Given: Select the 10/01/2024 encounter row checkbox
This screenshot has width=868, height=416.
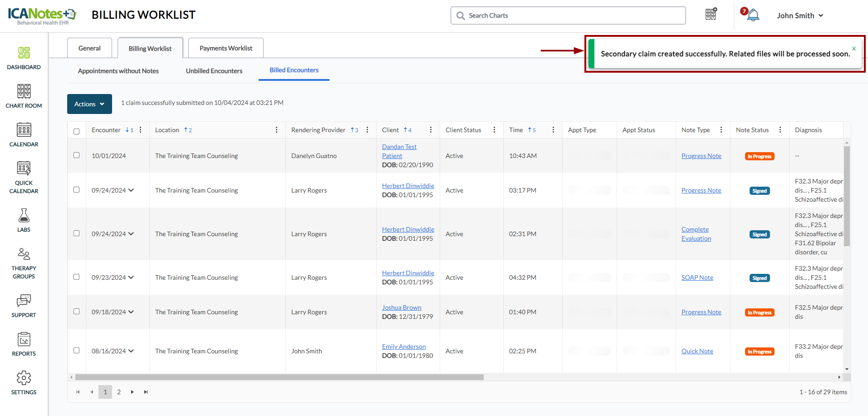Looking at the screenshot, I should pos(77,155).
